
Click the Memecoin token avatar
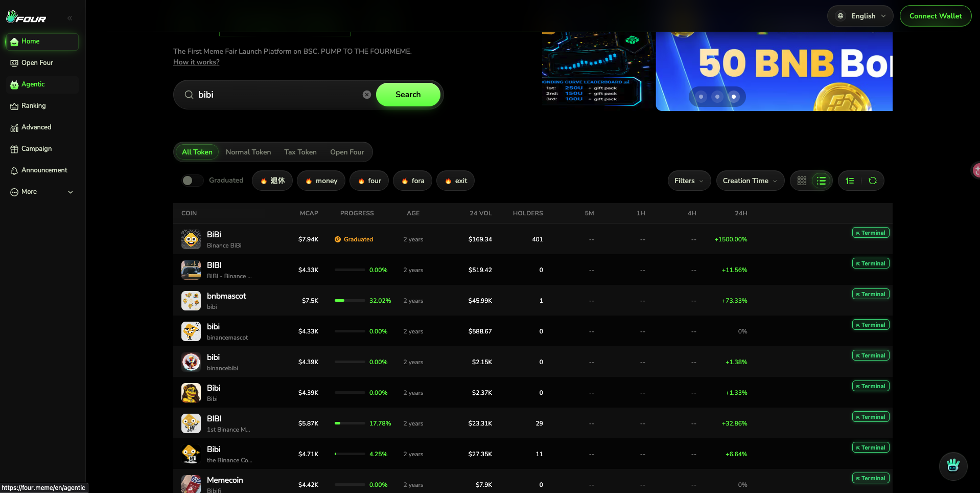click(x=191, y=484)
